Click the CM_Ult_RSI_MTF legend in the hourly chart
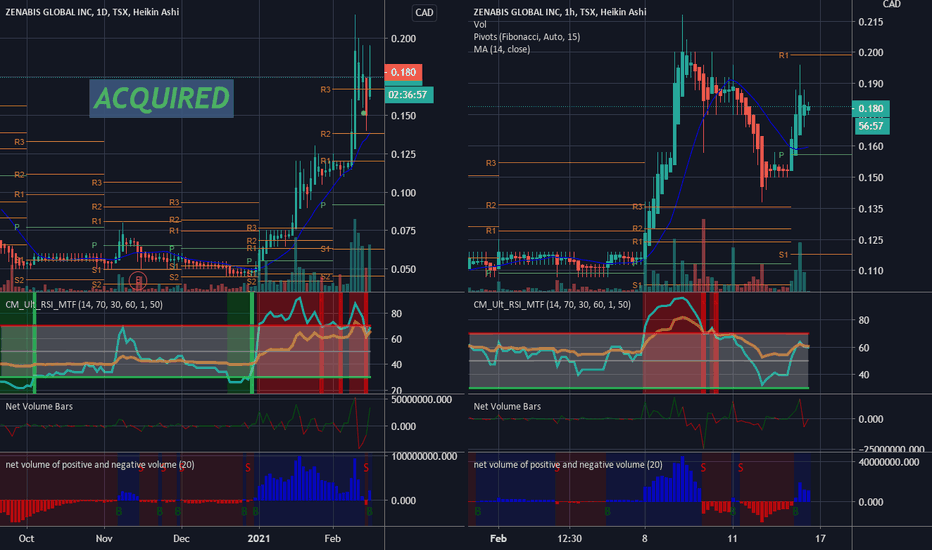 [x=552, y=304]
